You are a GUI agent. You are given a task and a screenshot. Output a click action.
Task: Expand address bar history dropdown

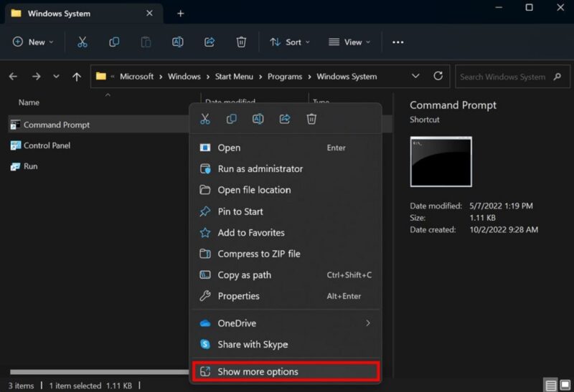415,76
